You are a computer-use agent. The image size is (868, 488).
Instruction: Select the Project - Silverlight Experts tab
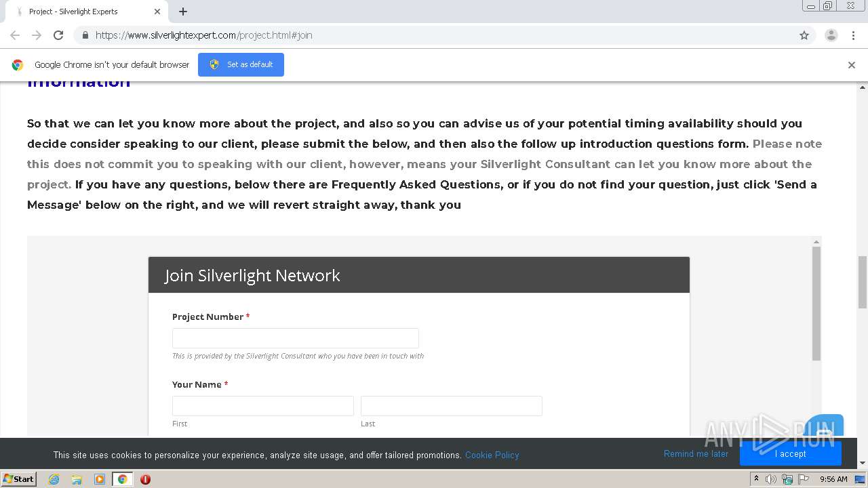tap(88, 12)
